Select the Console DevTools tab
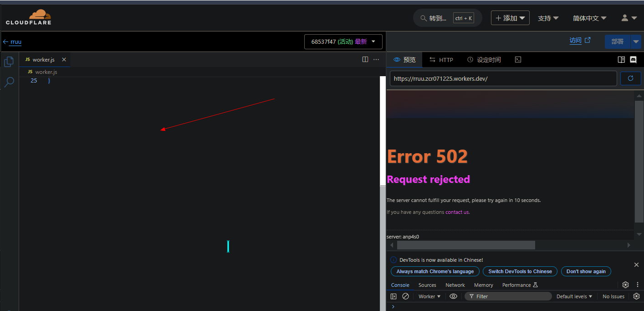The image size is (644, 311). (x=400, y=285)
